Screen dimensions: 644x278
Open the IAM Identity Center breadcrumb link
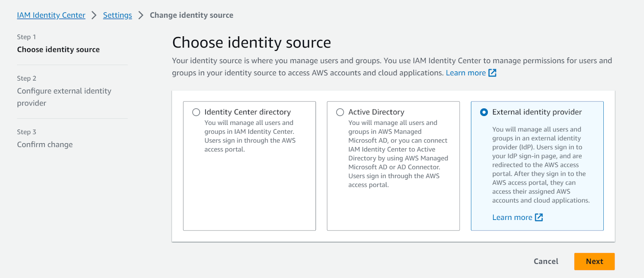click(x=51, y=15)
